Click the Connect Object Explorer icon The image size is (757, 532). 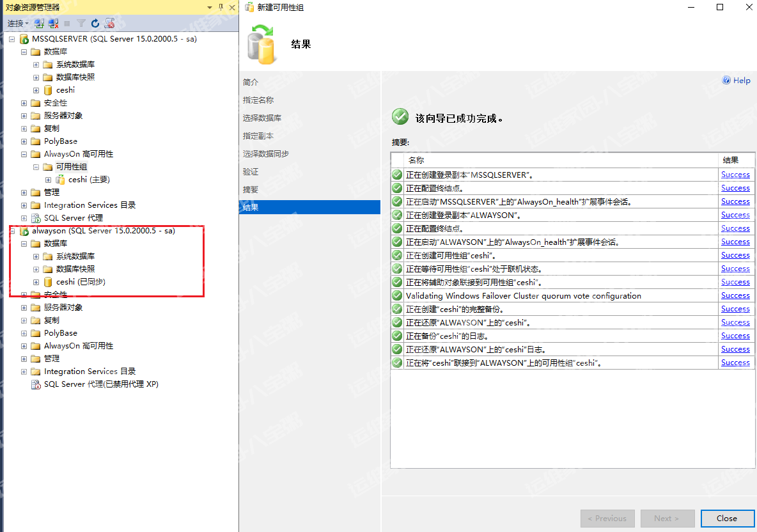[x=39, y=23]
